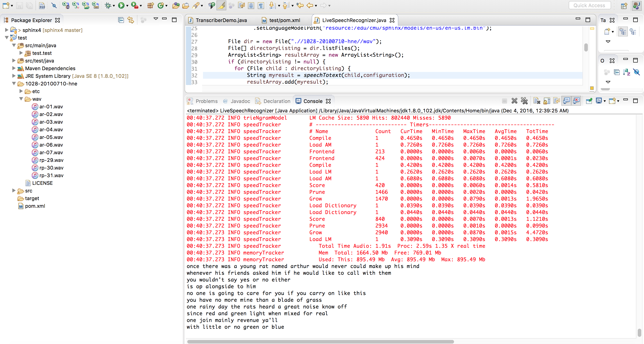Toggle Show Console When Standard Out Changes
The height and width of the screenshot is (344, 644).
pyautogui.click(x=567, y=101)
